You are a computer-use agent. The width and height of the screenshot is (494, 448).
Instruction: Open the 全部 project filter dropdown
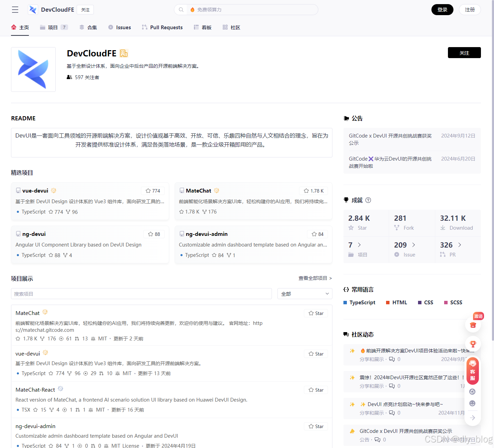pyautogui.click(x=305, y=294)
